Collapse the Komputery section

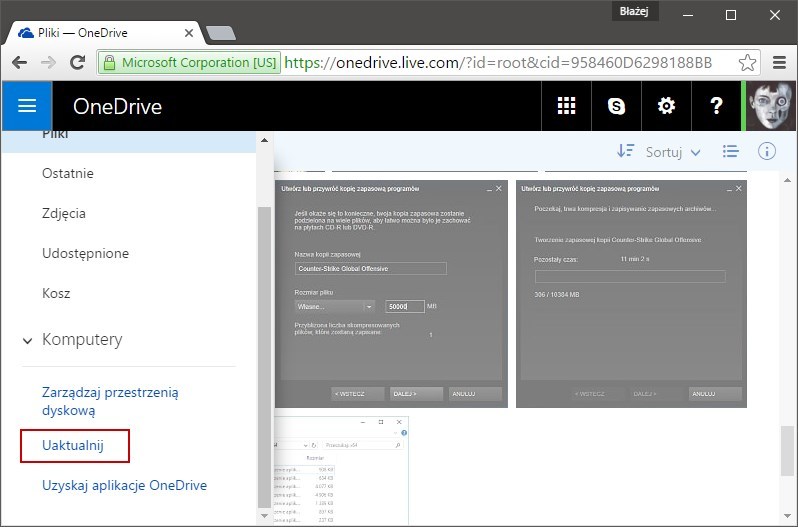click(x=27, y=340)
